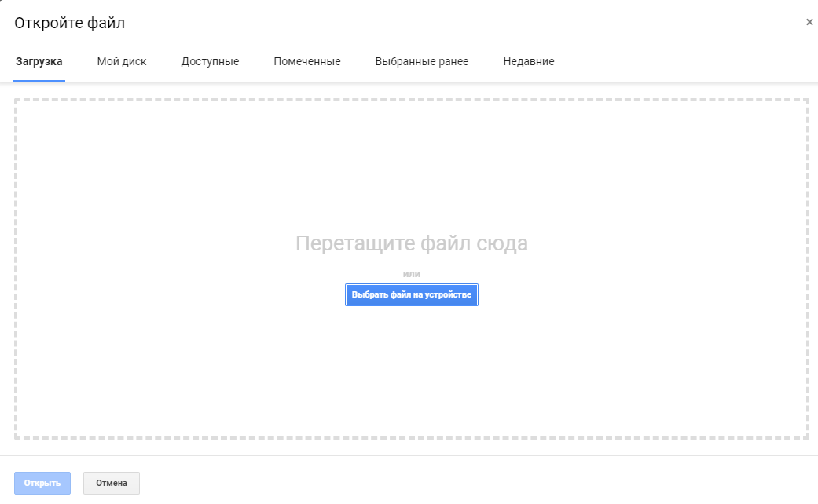Click the small 'или' label
Image resolution: width=818 pixels, height=504 pixels.
coord(412,274)
